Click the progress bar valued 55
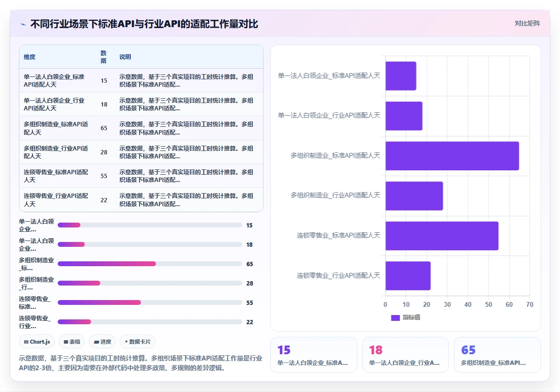This screenshot has width=560, height=392. [150, 302]
